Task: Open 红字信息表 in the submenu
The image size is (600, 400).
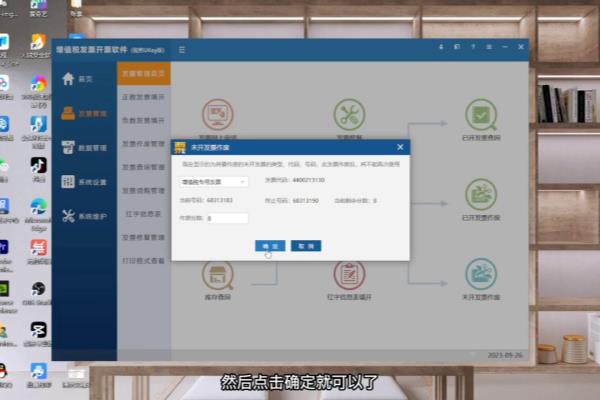Action: pos(143,214)
